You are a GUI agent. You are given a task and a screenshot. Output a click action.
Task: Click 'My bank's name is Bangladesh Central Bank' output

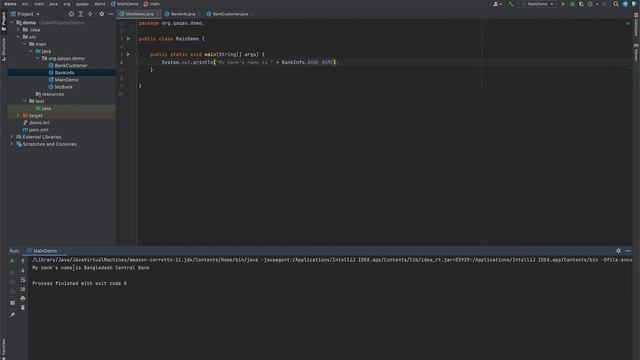tap(91, 268)
